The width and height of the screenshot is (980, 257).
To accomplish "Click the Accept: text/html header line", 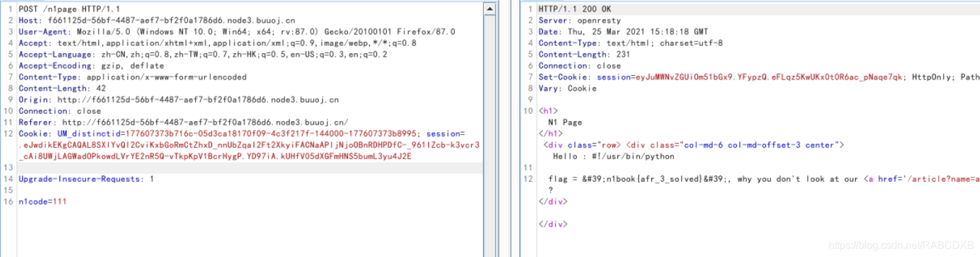I will 217,43.
